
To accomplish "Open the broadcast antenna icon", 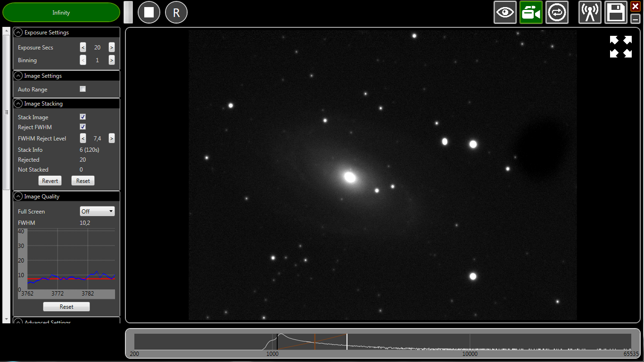I will click(590, 12).
